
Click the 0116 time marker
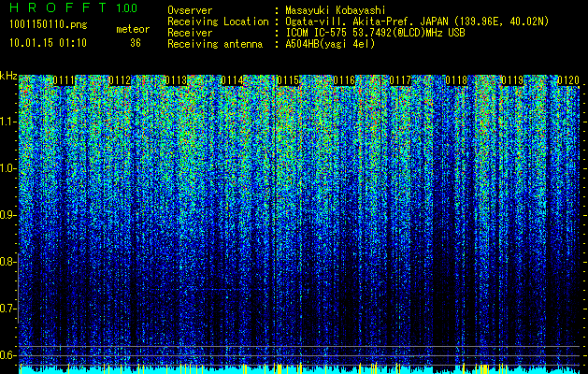344,80
